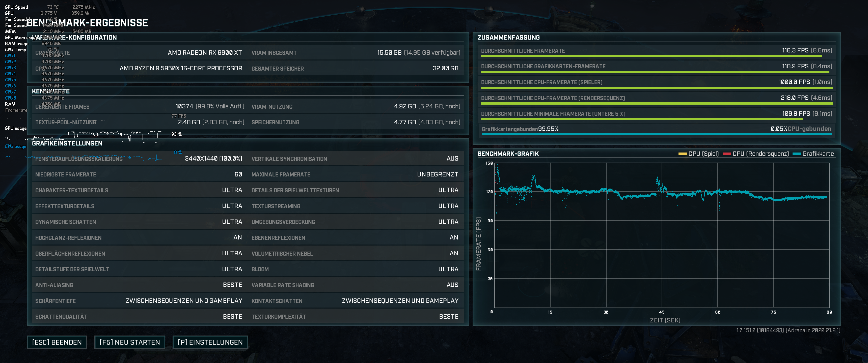Screen dimensions: 868x363
Task: Click the red CPU (Rendersquenz) legend swatch
Action: click(x=726, y=154)
